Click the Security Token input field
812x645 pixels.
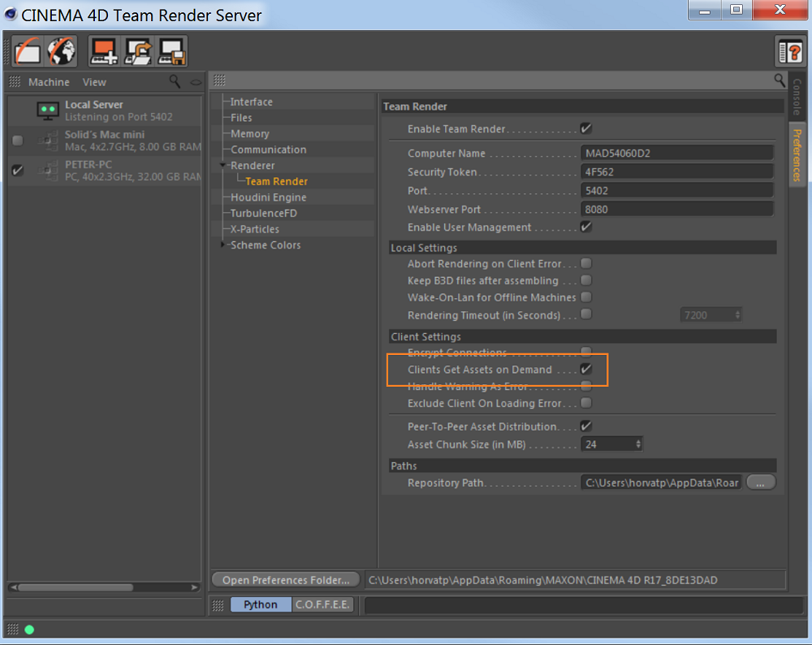click(x=677, y=171)
